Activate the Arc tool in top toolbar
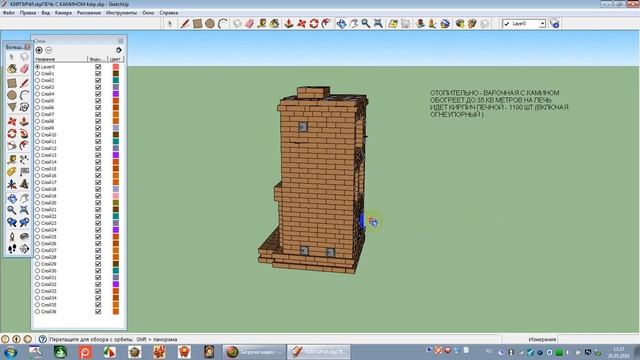640x360 pixels. click(x=222, y=24)
